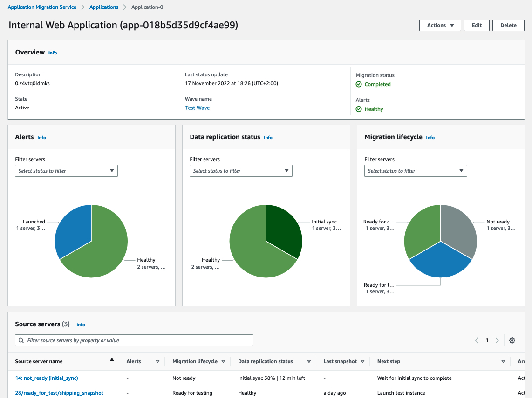Click the source servers filter input field
Image resolution: width=532 pixels, height=398 pixels.
click(135, 340)
